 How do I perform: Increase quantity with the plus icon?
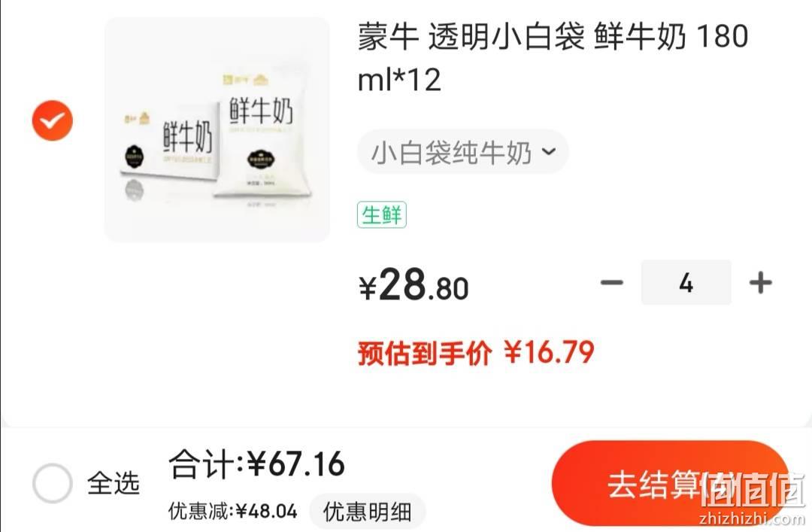click(760, 283)
